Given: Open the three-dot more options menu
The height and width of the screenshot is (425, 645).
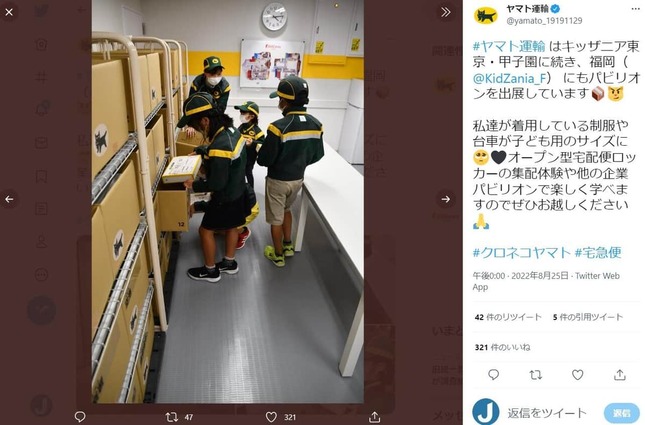Looking at the screenshot, I should pyautogui.click(x=636, y=9).
